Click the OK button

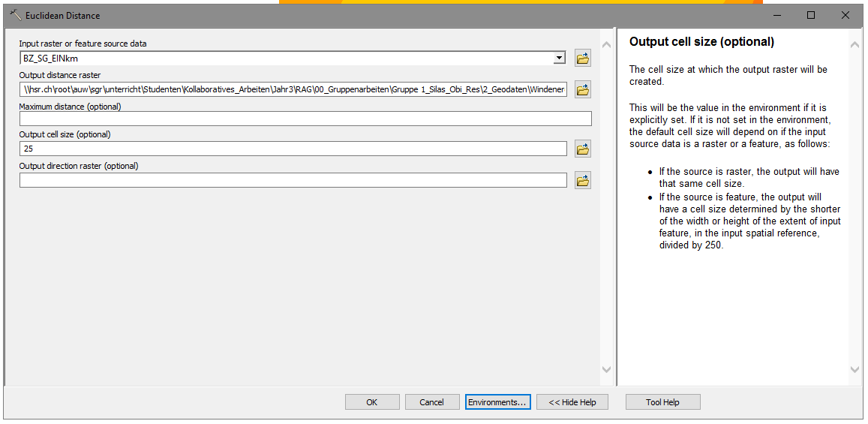pos(372,402)
